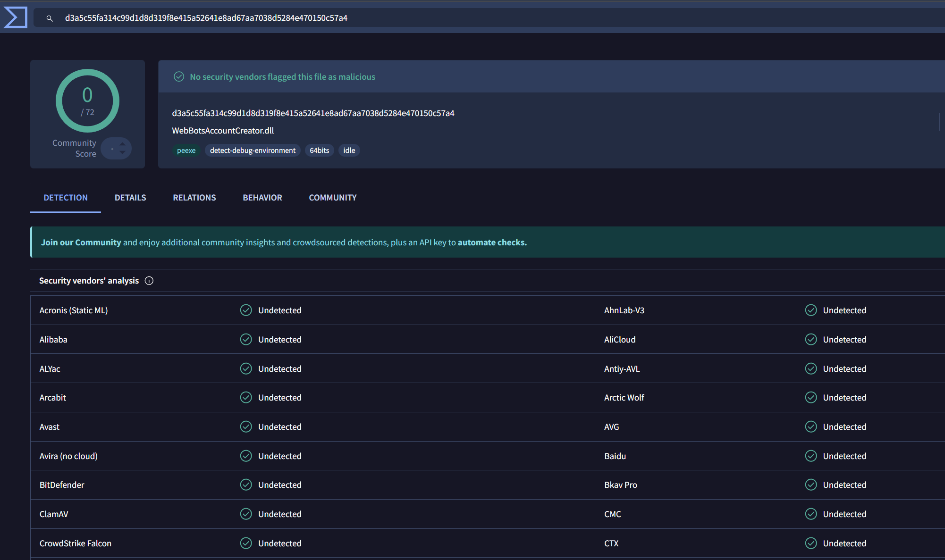Viewport: 945px width, 560px height.
Task: Follow the automate checks link
Action: [492, 242]
